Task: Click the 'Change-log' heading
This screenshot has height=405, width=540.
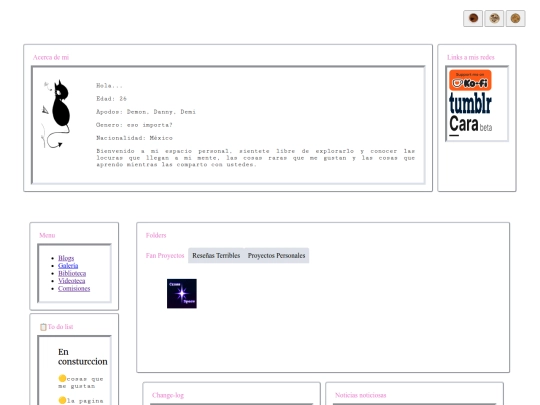Action: (168, 395)
